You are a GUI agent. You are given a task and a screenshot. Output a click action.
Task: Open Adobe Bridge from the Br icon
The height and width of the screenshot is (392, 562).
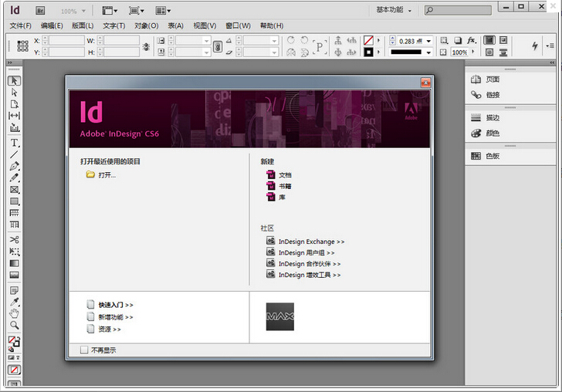click(40, 11)
